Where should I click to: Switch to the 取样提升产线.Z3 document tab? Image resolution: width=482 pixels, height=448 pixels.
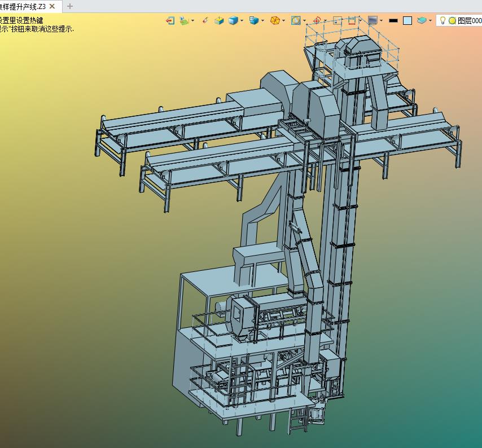(23, 6)
